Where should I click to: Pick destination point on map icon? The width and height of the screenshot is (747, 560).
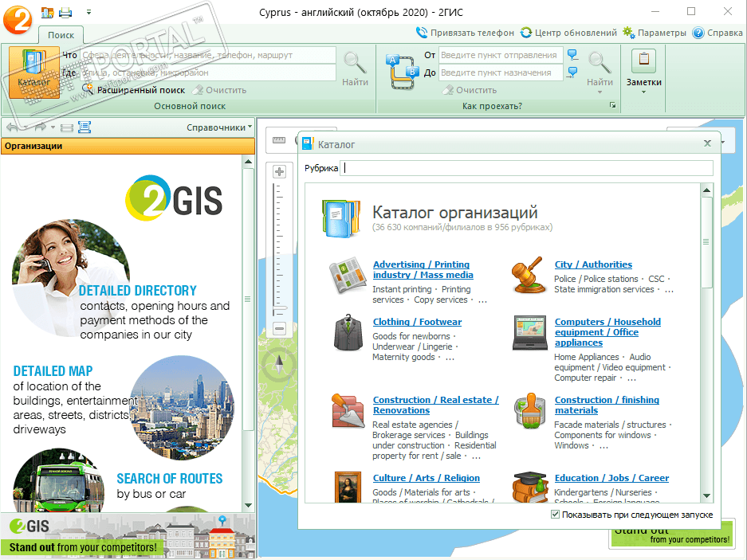click(572, 72)
